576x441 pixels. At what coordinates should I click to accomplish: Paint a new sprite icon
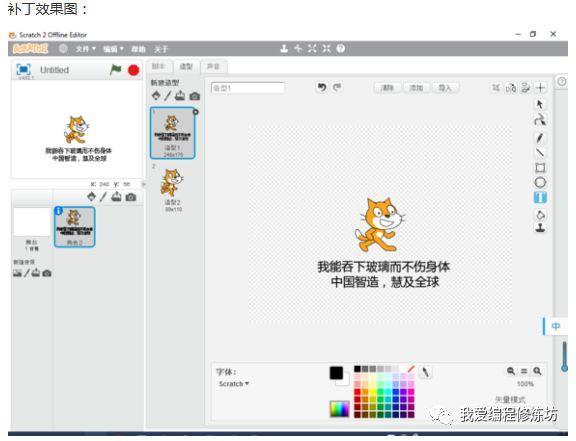tap(103, 197)
